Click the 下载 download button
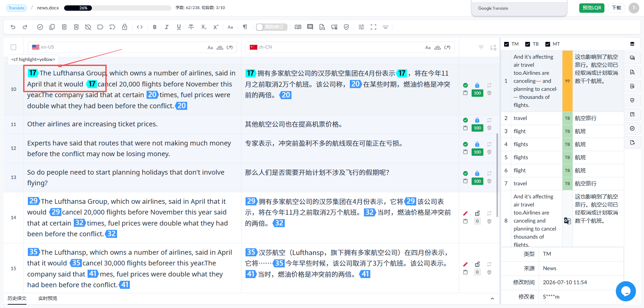 (x=616, y=8)
